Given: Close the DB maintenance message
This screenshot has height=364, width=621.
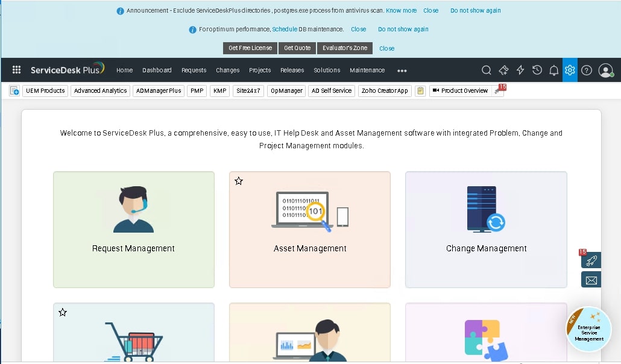Looking at the screenshot, I should coord(358,30).
